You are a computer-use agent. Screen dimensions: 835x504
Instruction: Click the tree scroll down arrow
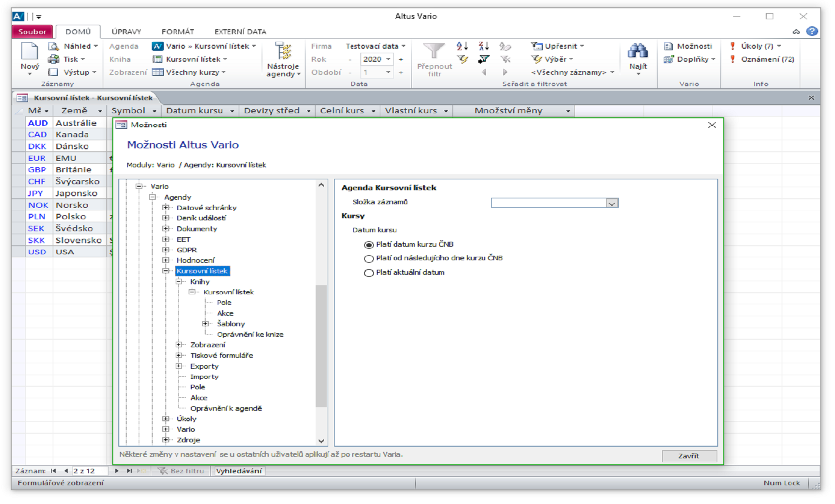point(321,441)
